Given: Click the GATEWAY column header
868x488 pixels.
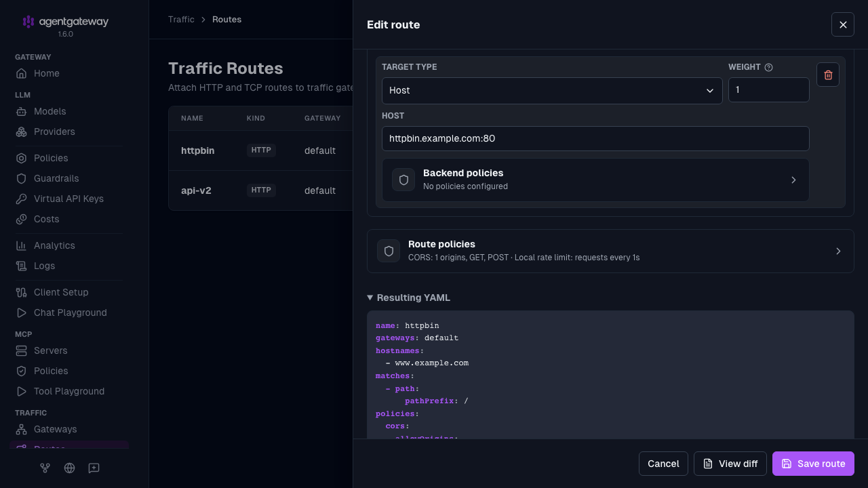Looking at the screenshot, I should pos(322,118).
